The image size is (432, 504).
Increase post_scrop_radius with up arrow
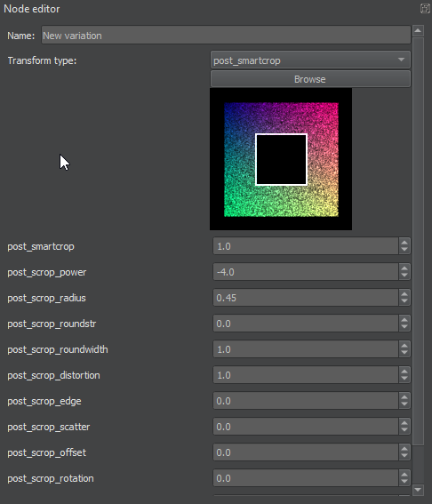click(404, 294)
